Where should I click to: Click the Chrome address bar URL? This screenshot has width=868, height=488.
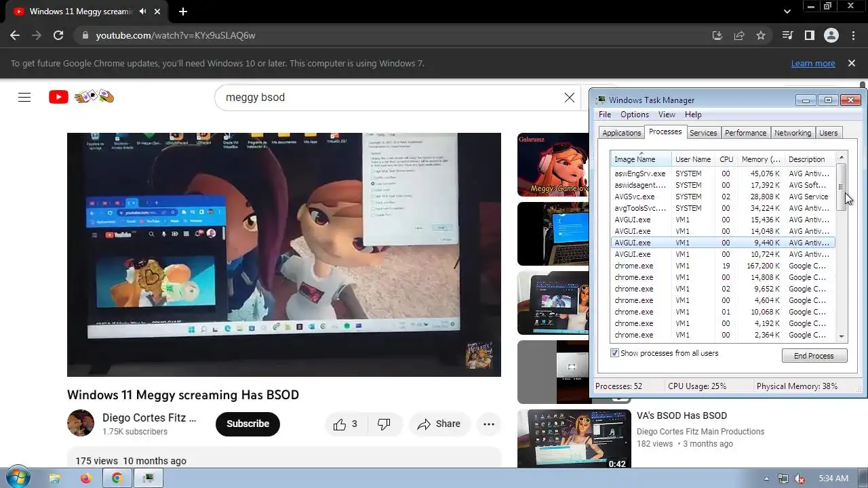click(176, 35)
